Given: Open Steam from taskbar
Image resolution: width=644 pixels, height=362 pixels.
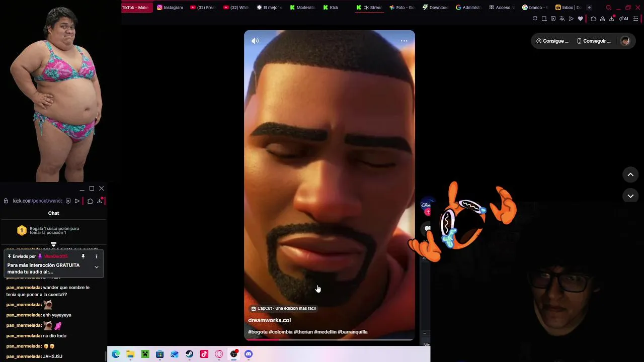Looking at the screenshot, I should (189, 354).
